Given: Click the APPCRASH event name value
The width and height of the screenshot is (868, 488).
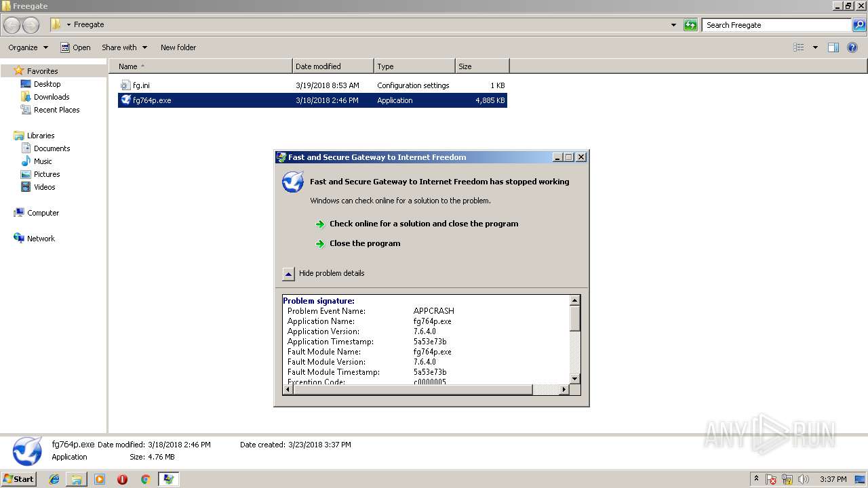Looking at the screenshot, I should 434,311.
